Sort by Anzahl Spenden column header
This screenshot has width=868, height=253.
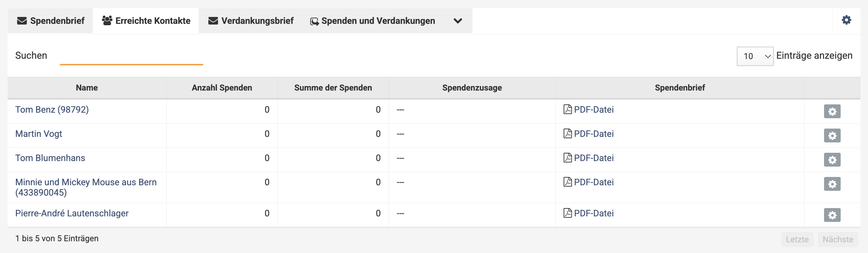[x=222, y=88]
